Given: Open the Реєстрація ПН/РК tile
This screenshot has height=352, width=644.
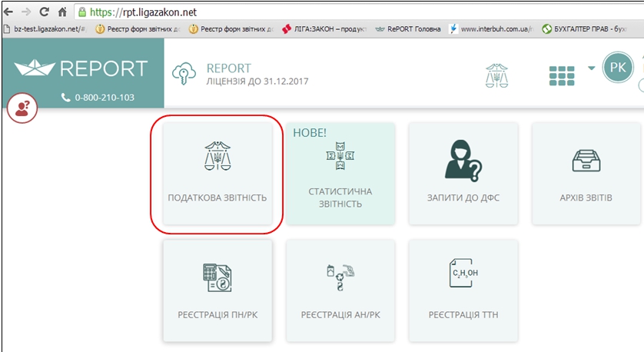Looking at the screenshot, I should pos(217,291).
